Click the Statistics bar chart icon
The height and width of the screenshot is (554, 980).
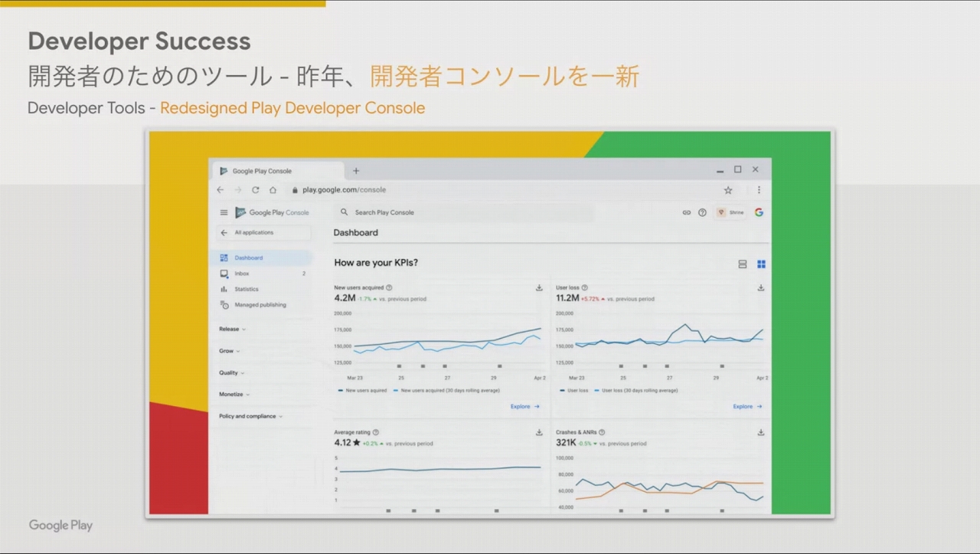click(x=224, y=290)
